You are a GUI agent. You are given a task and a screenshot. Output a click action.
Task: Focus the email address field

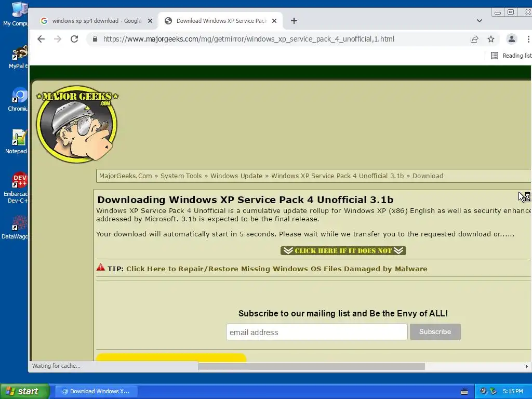pos(316,332)
